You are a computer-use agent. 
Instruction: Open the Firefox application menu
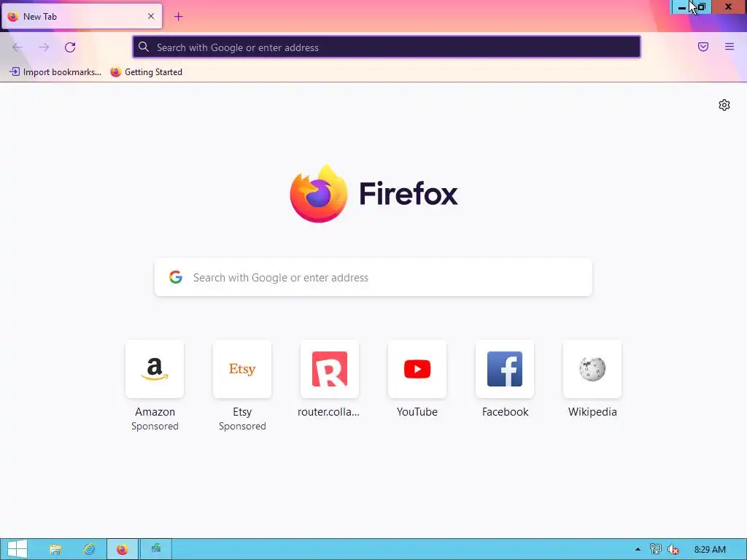pyautogui.click(x=729, y=47)
